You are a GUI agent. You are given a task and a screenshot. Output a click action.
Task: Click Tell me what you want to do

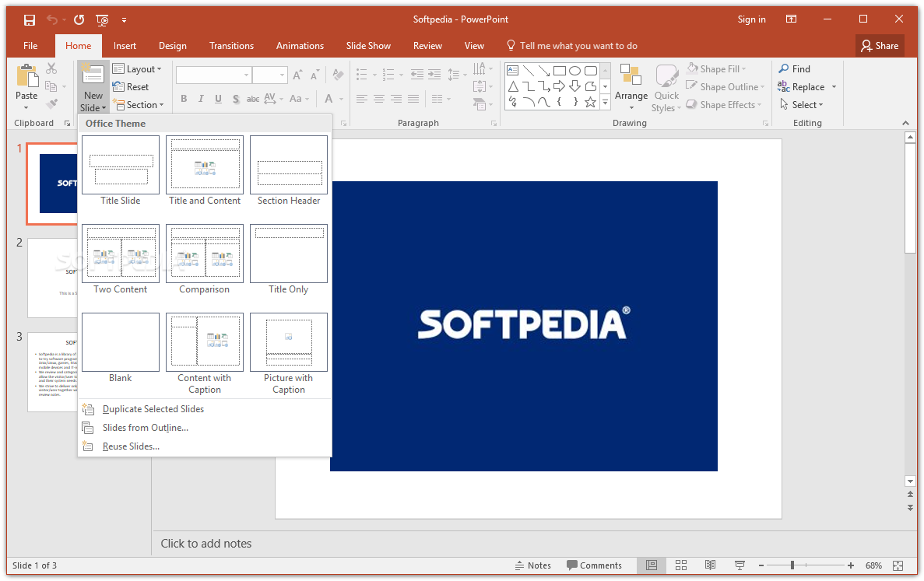coord(571,45)
